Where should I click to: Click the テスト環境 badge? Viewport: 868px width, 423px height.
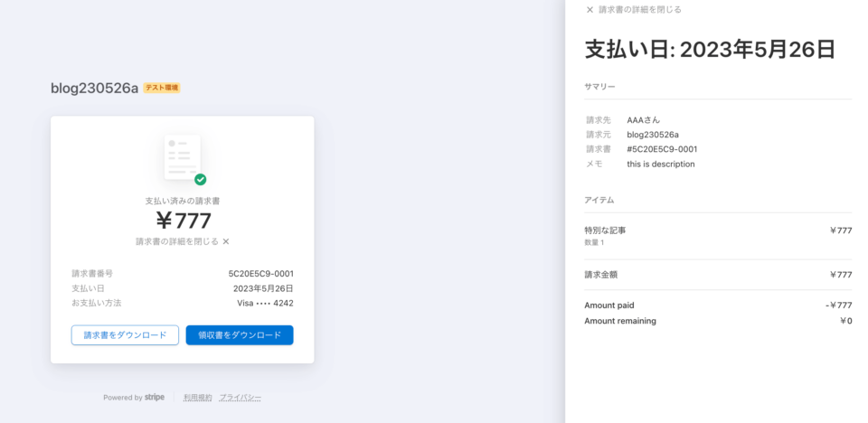[x=162, y=88]
